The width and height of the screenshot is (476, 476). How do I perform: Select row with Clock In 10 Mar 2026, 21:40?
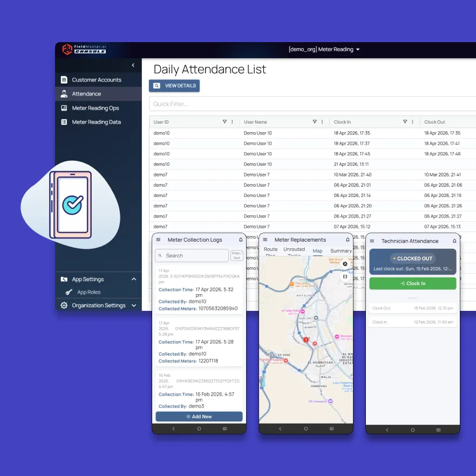point(312,174)
